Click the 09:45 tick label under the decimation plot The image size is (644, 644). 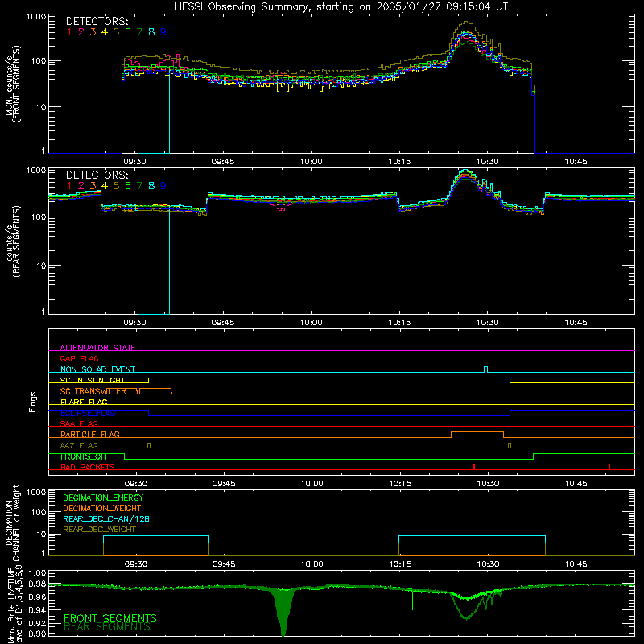tap(224, 564)
